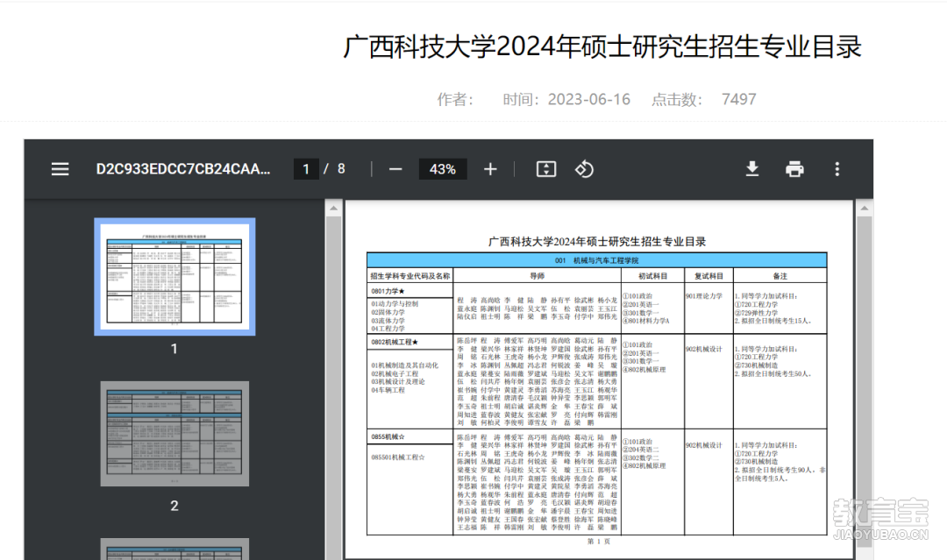Viewport: 947px width, 560px height.
Task: Select page 1 thumbnail
Action: [x=174, y=276]
